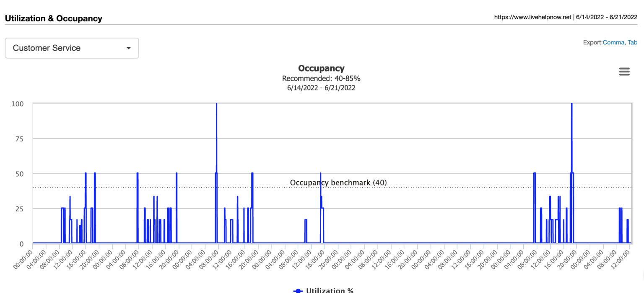Click the Occupancy chart title

pos(321,68)
